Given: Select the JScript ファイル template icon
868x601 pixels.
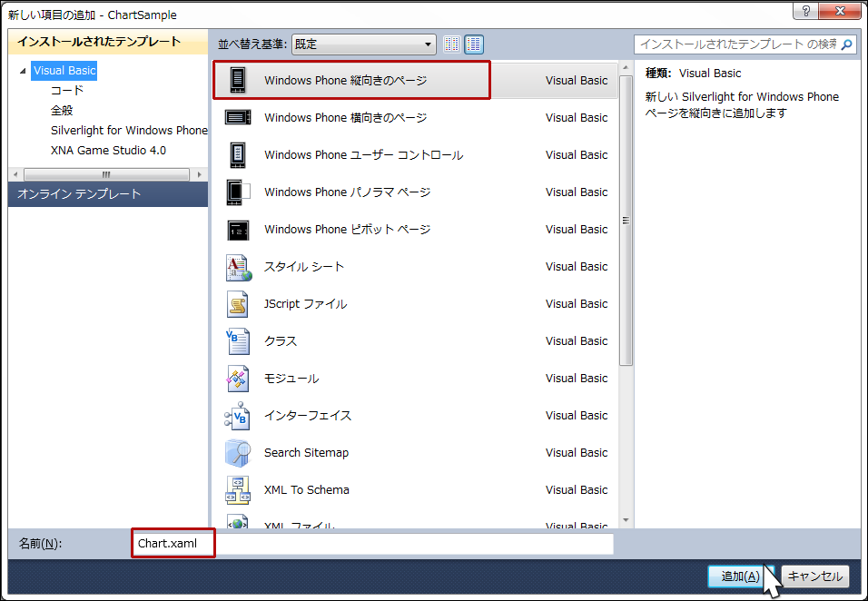Looking at the screenshot, I should pos(238,304).
